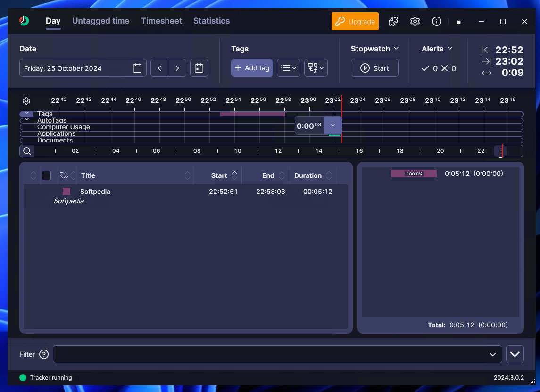Open the plugins puzzle-piece icon
Screen dimensions: 540x392
click(393, 21)
